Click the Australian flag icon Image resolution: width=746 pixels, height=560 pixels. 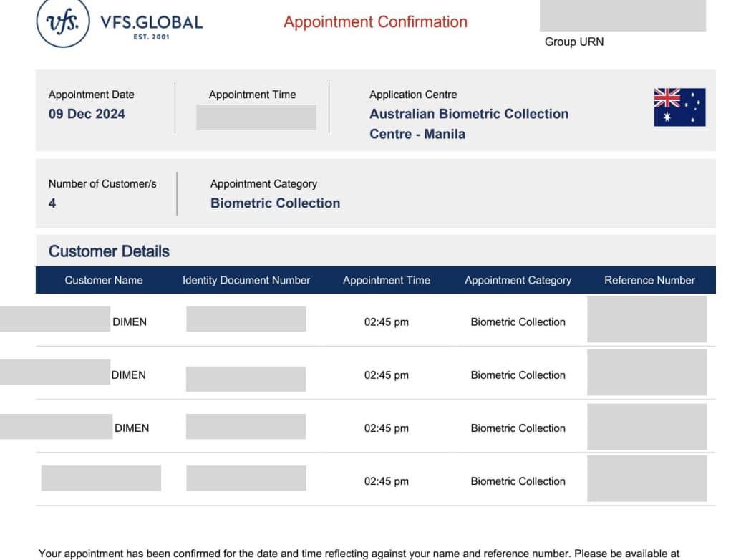tap(679, 107)
